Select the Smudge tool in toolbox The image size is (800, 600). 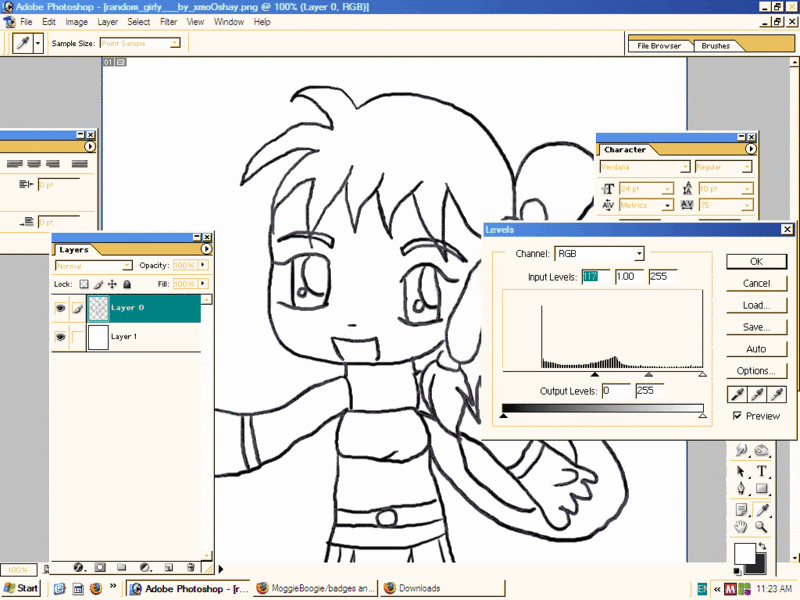point(741,450)
